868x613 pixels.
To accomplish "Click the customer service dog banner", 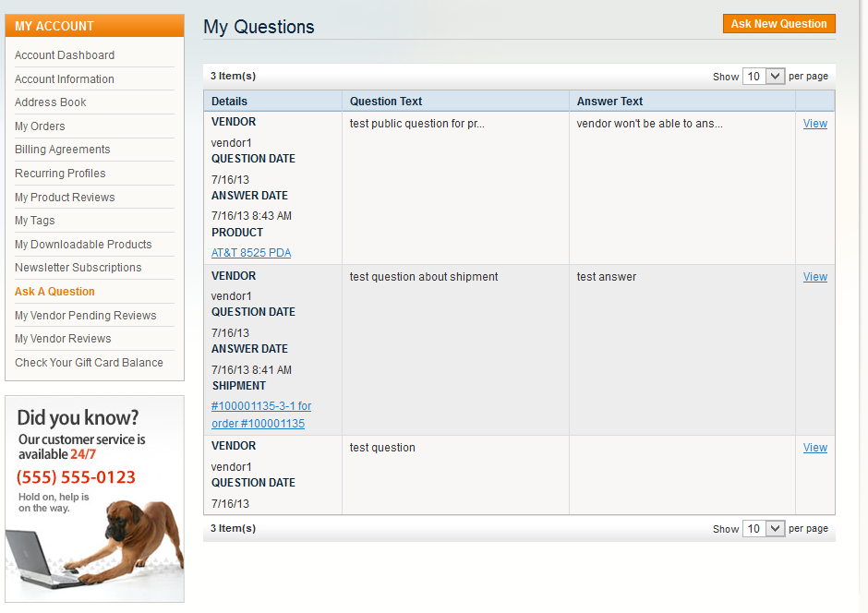I will [x=95, y=499].
